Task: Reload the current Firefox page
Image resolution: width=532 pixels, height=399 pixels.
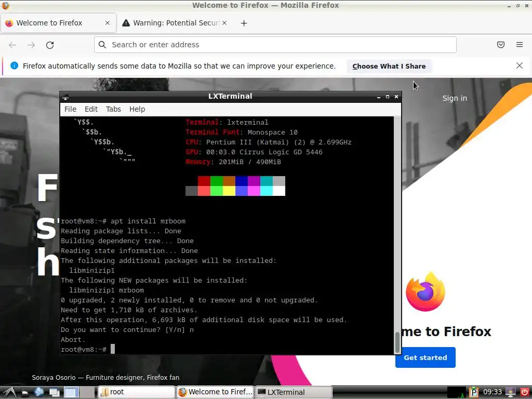Action: pyautogui.click(x=50, y=45)
